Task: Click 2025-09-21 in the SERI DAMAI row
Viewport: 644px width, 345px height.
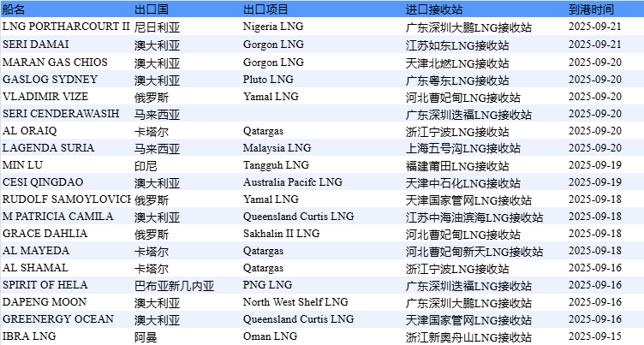Action: tap(595, 45)
